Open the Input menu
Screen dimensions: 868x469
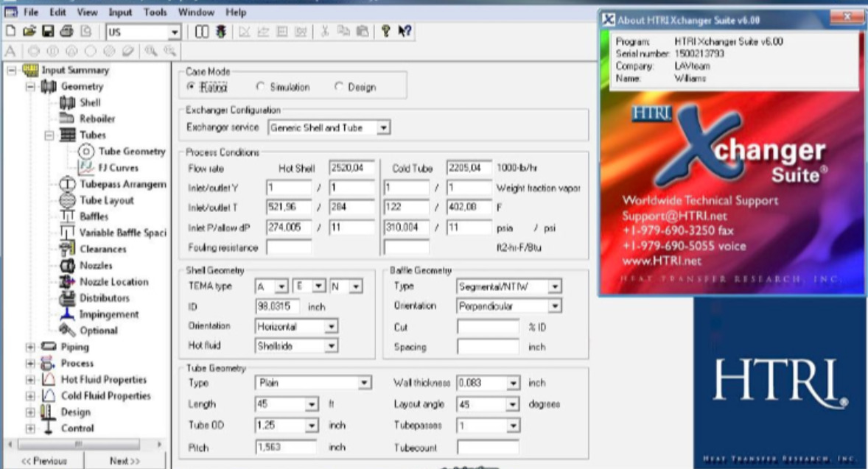pos(120,12)
